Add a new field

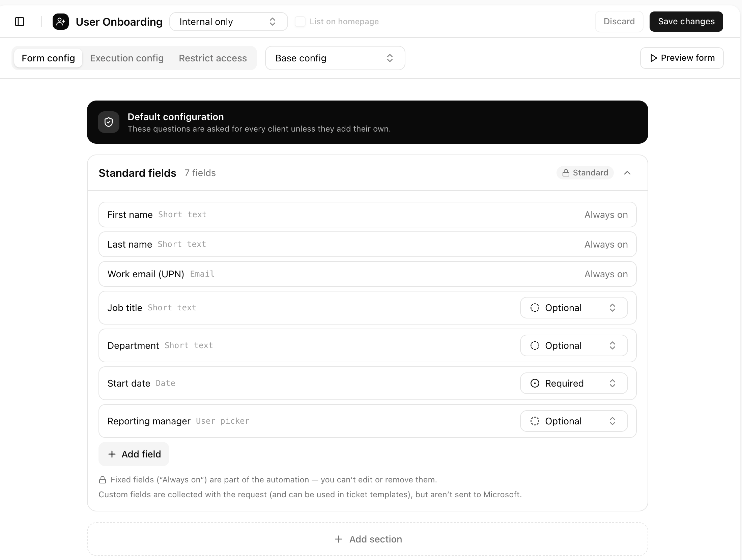pyautogui.click(x=134, y=454)
